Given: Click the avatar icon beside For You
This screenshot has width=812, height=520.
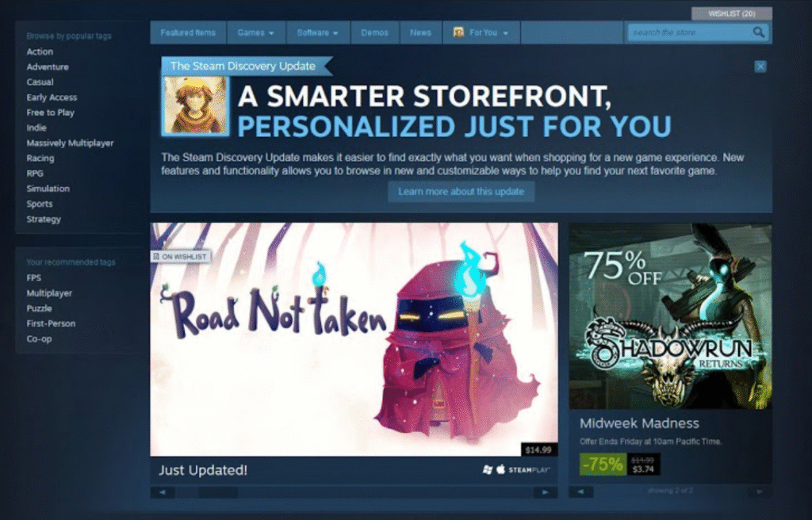Looking at the screenshot, I should click(x=458, y=32).
